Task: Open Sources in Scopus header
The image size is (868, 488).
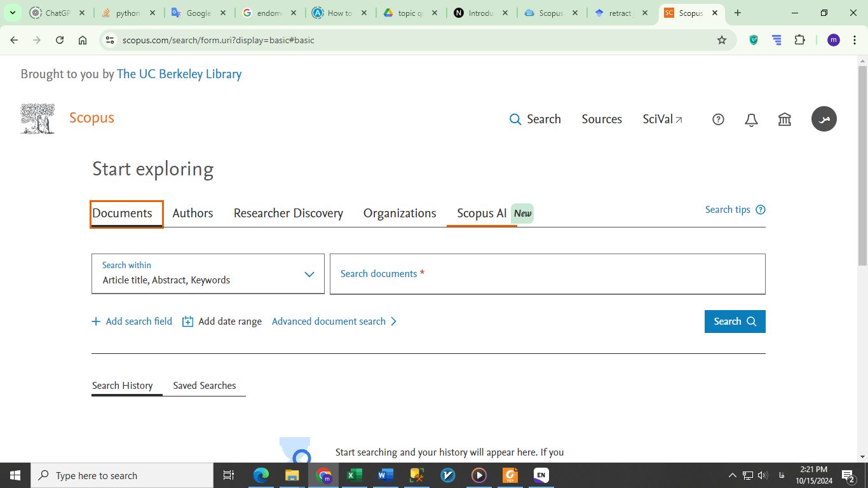Action: [x=602, y=119]
